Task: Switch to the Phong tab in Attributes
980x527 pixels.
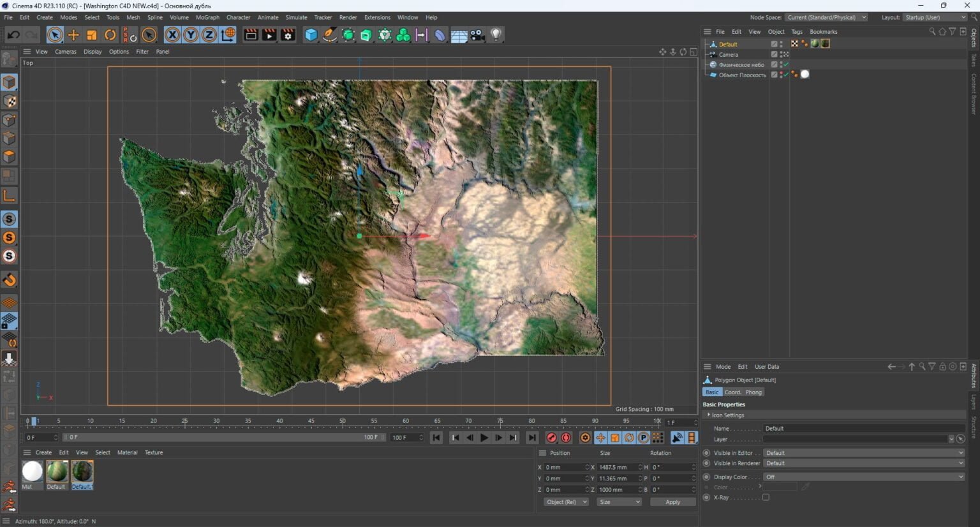Action: point(754,392)
